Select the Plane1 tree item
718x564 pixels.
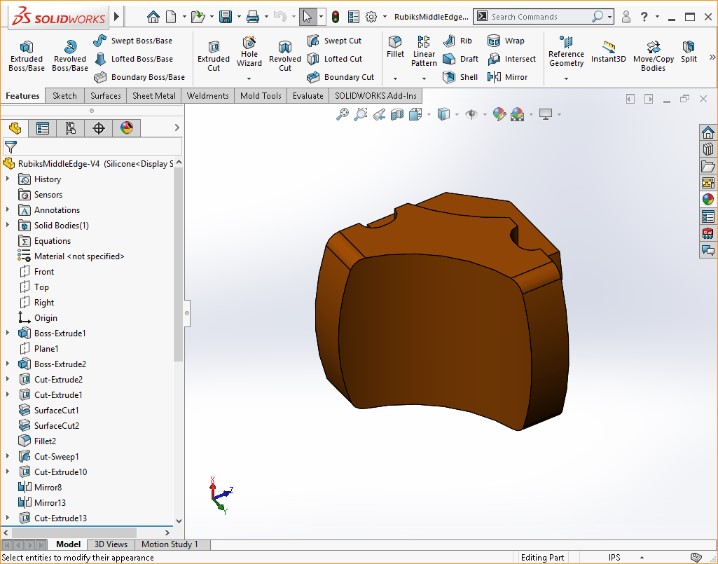[x=39, y=349]
